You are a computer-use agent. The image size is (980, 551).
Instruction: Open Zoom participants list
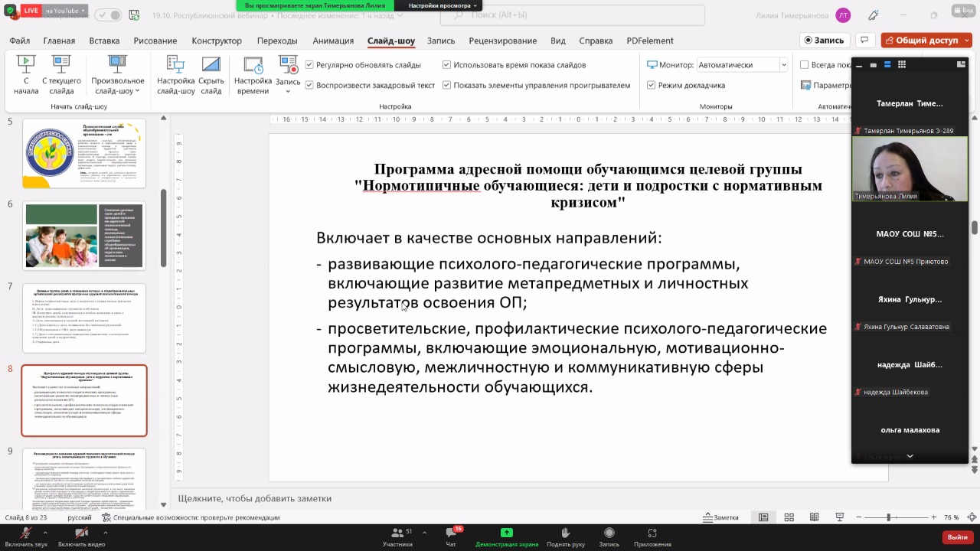(397, 535)
